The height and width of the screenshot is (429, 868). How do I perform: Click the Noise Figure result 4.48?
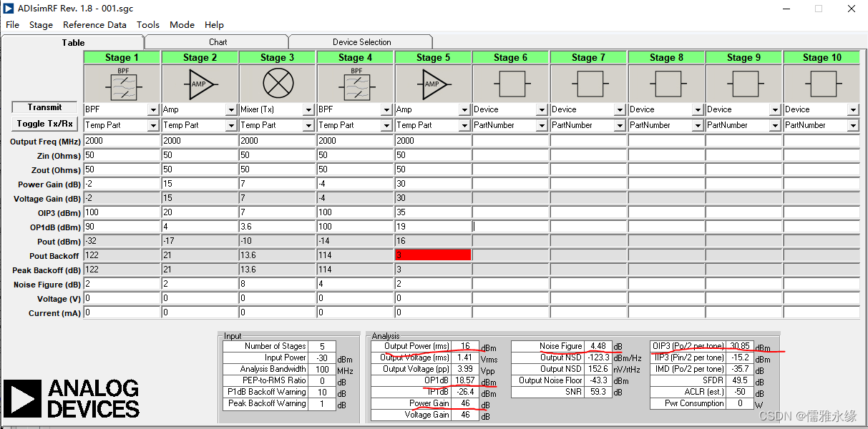(x=598, y=346)
